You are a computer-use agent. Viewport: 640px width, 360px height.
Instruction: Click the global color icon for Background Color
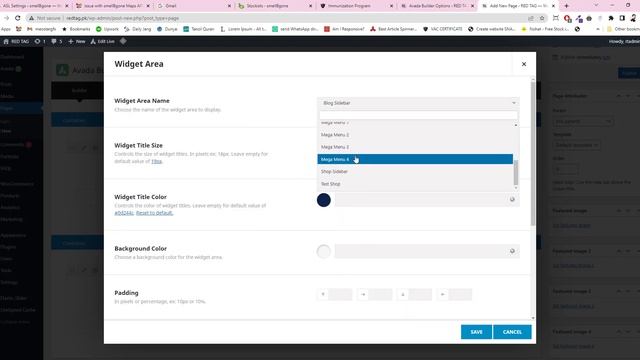tap(512, 251)
